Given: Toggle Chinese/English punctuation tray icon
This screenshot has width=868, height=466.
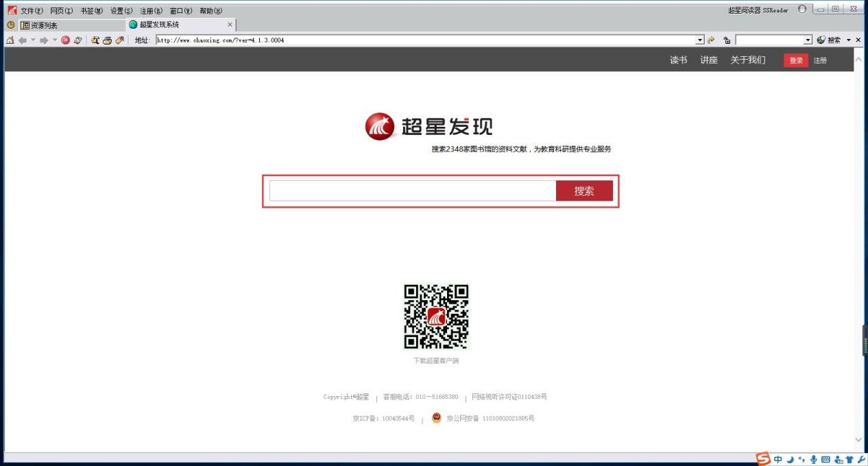Looking at the screenshot, I should click(802, 459).
